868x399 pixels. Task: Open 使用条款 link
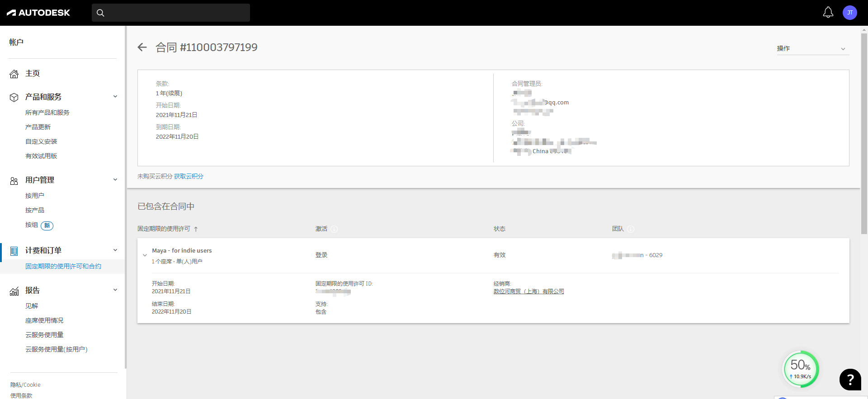click(21, 395)
